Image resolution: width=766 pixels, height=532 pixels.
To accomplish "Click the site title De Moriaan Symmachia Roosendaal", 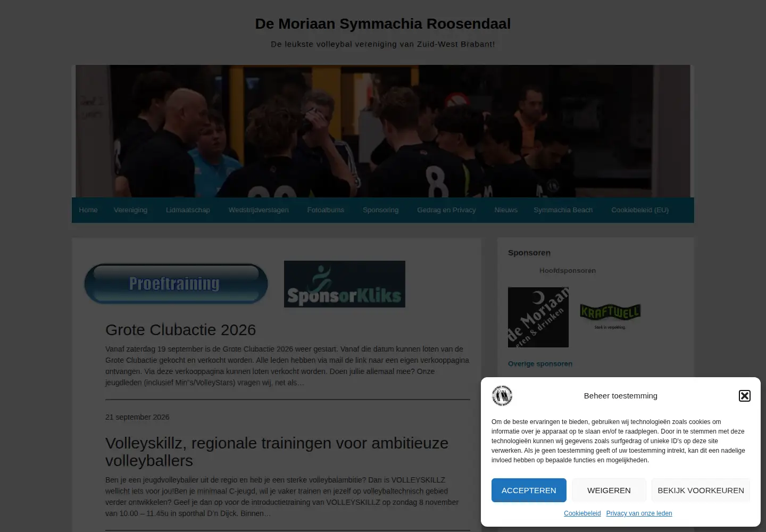I will coord(383,24).
